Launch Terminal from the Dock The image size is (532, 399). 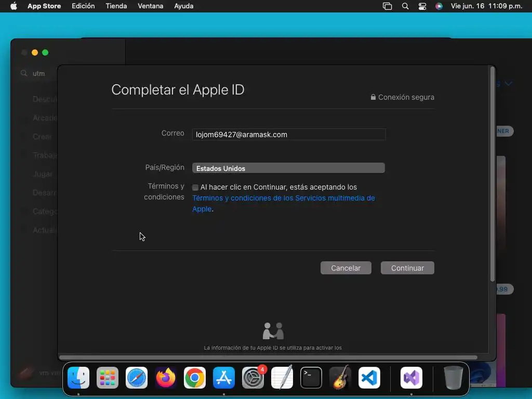tap(311, 378)
